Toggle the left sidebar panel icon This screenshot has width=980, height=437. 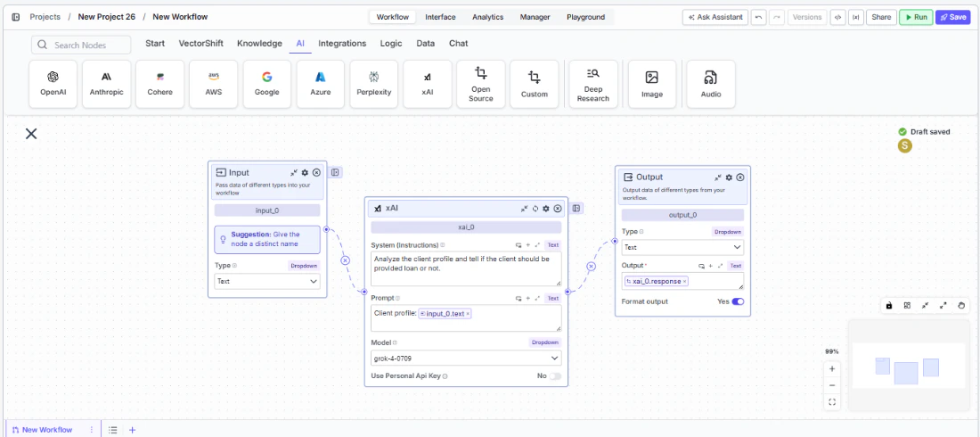point(16,17)
